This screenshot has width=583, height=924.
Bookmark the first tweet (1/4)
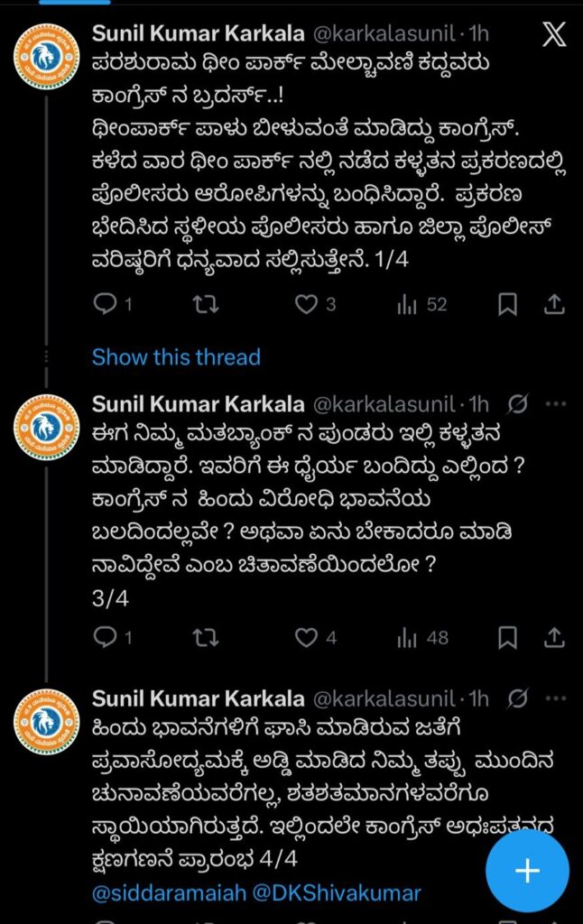coord(508,305)
